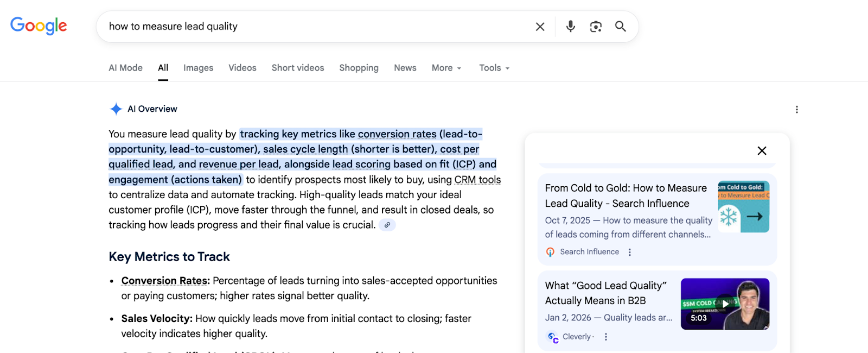Open Cleverly result three-dot menu

coord(606,337)
